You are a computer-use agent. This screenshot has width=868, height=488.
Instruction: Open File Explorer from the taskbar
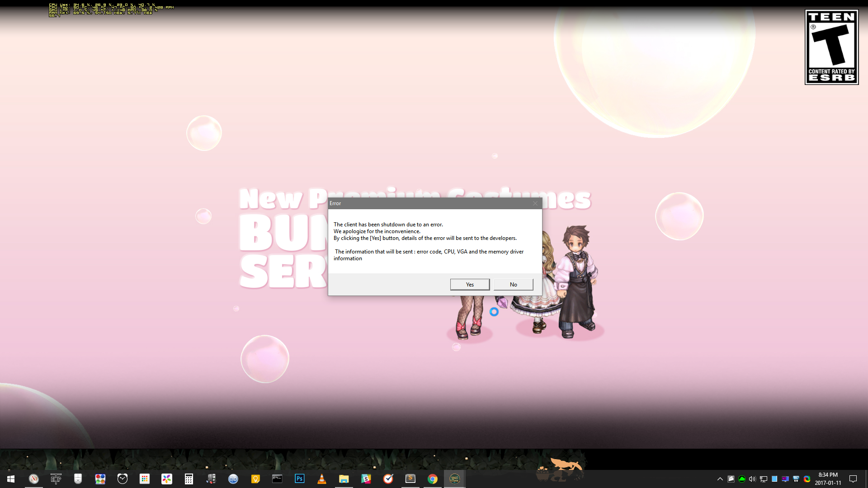[x=344, y=479]
